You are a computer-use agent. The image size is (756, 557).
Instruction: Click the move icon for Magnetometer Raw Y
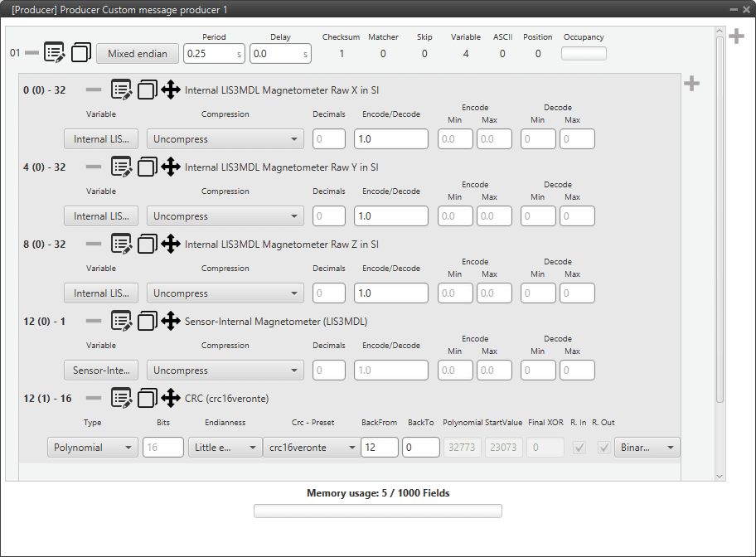171,167
